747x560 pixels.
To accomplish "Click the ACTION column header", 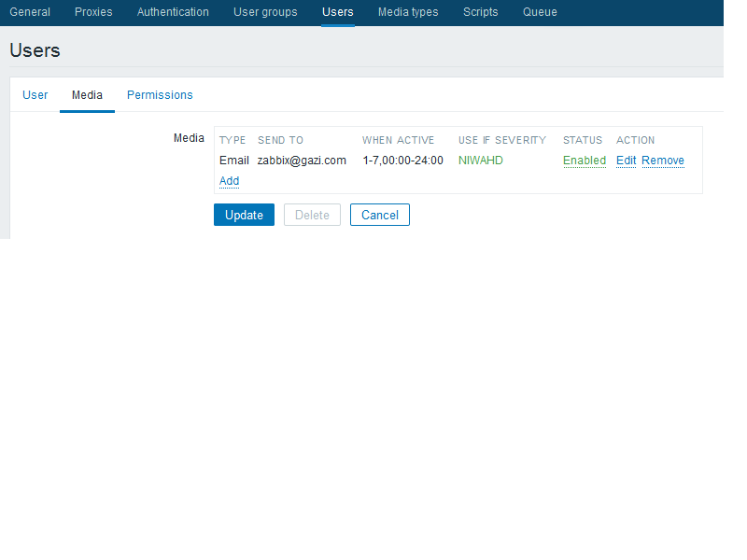I will [x=636, y=140].
